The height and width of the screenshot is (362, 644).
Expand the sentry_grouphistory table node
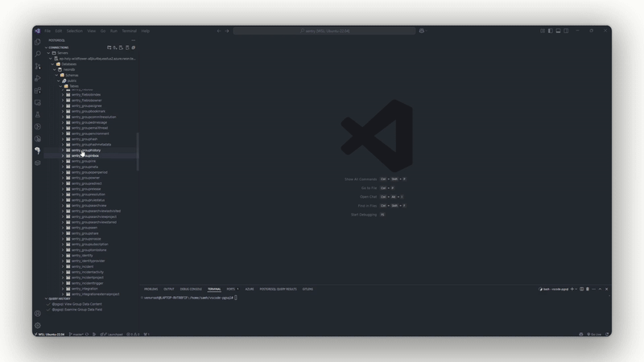(x=63, y=150)
